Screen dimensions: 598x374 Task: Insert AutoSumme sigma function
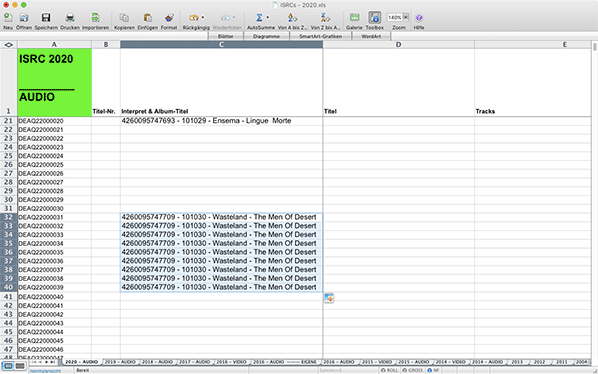pyautogui.click(x=259, y=18)
